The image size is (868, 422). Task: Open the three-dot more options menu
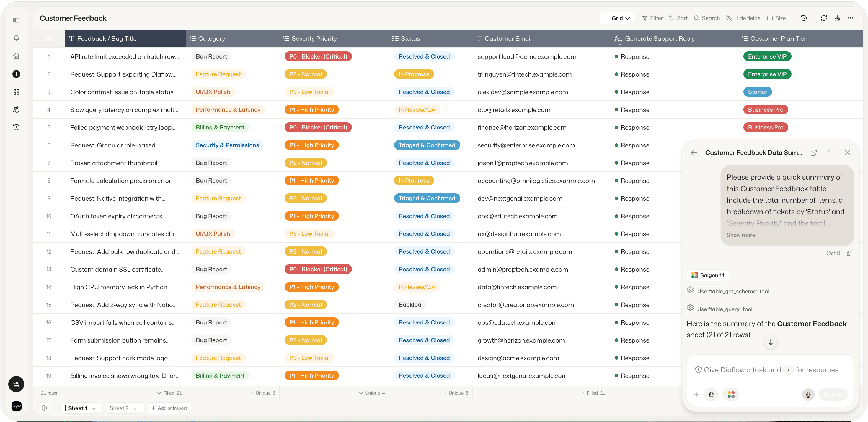[x=851, y=18]
